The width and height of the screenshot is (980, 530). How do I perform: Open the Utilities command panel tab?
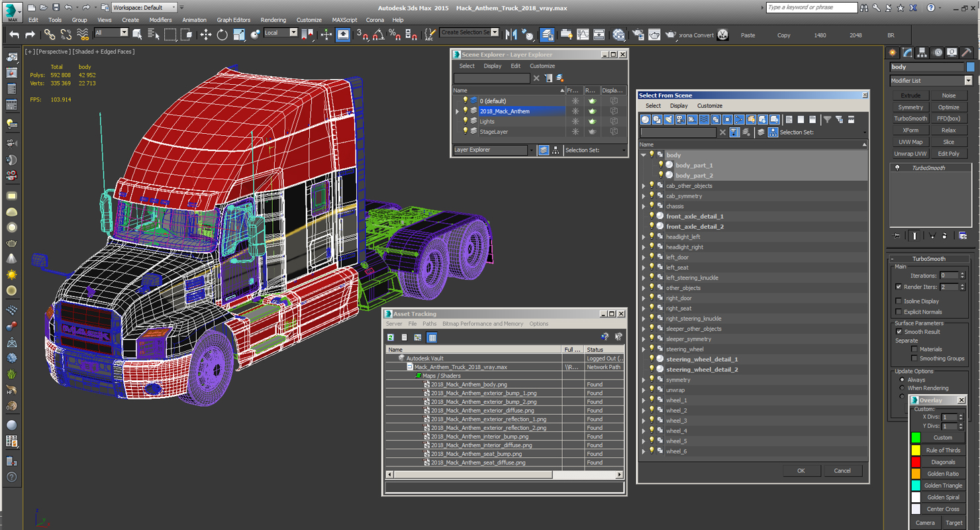tap(966, 52)
